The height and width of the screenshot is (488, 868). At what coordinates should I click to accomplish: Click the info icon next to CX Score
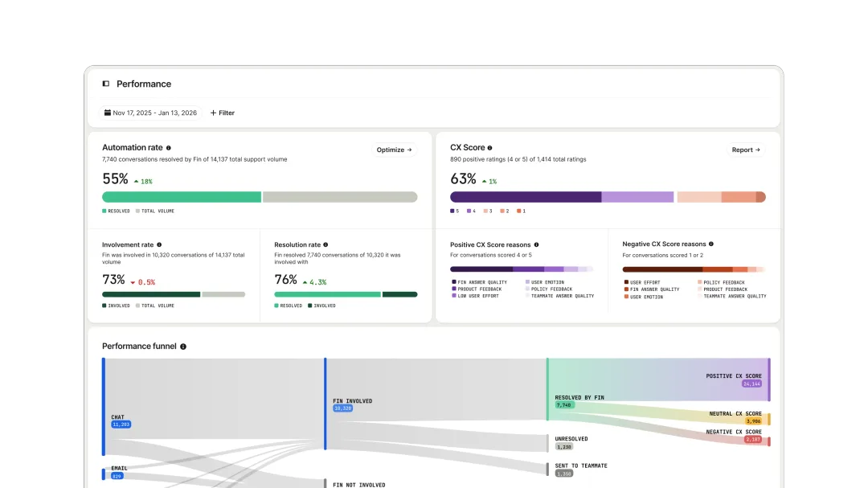[x=490, y=148]
